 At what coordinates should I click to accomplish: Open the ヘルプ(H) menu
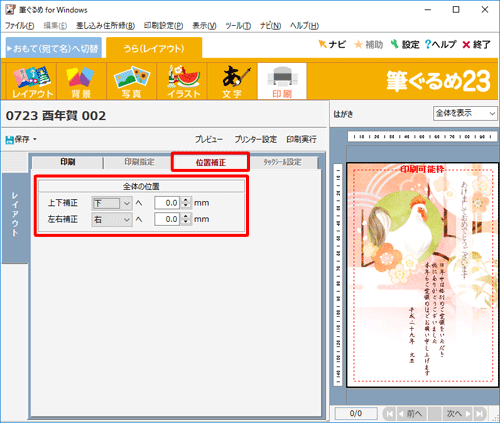[x=304, y=26]
